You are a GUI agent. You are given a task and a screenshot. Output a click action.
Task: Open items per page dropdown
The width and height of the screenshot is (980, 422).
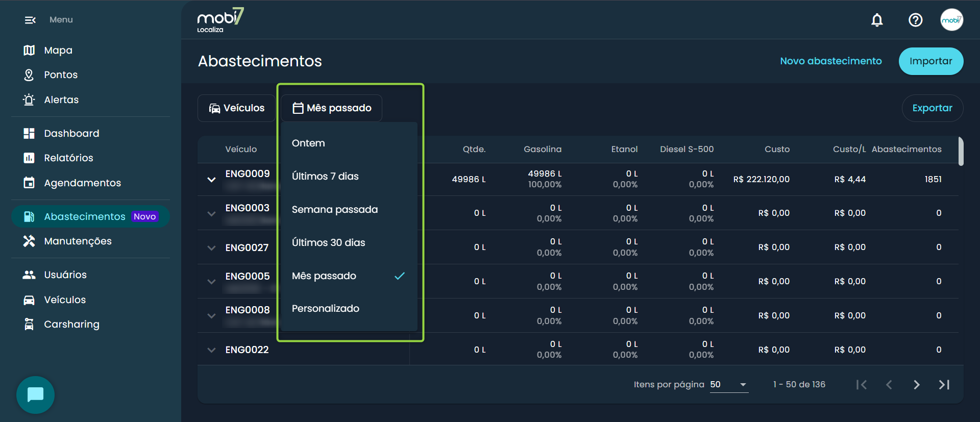pos(729,385)
